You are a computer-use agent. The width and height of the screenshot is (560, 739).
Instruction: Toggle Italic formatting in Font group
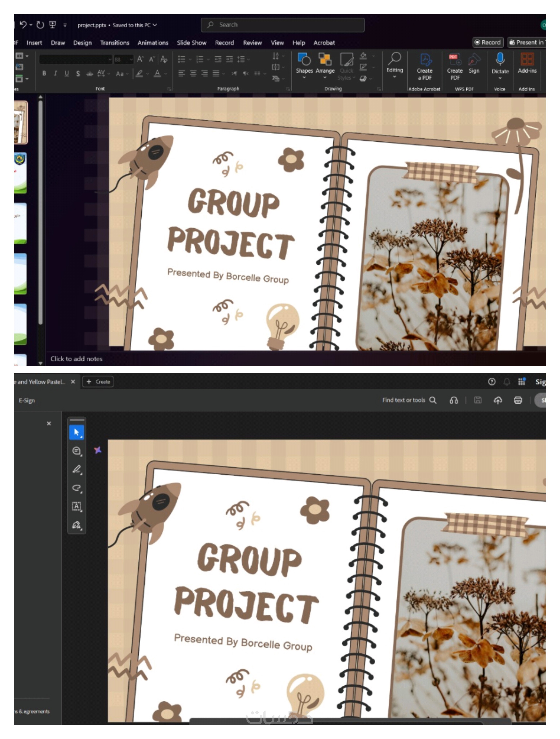coord(55,73)
